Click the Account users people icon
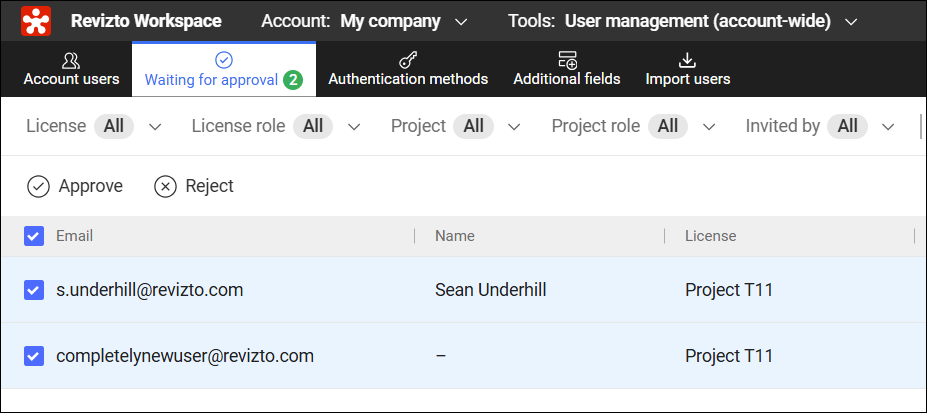The image size is (927, 413). coord(71,60)
